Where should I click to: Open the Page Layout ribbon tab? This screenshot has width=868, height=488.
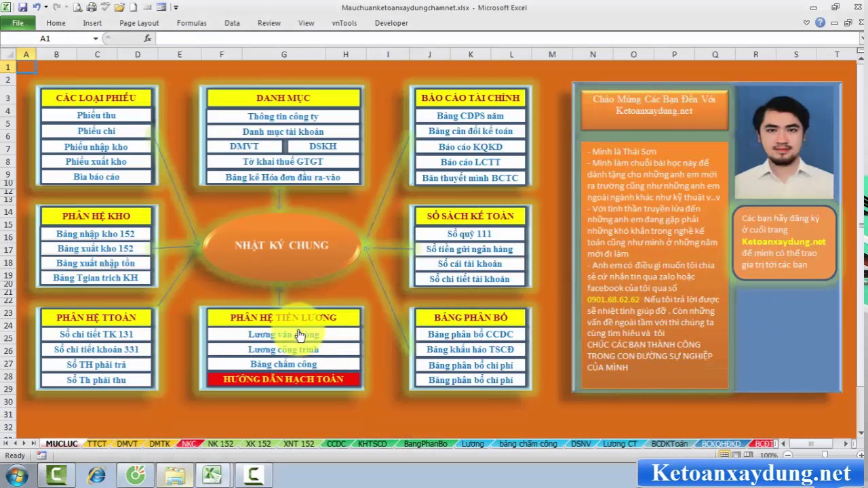point(139,23)
